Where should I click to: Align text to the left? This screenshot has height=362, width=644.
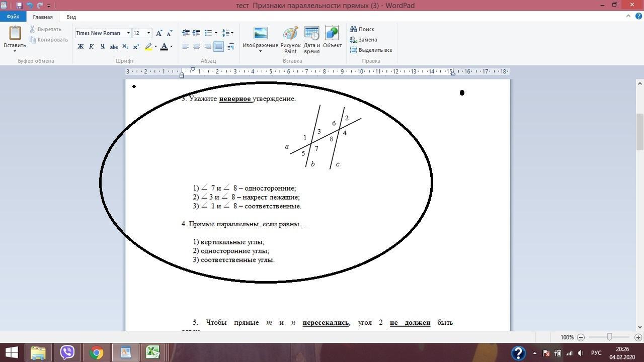186,47
